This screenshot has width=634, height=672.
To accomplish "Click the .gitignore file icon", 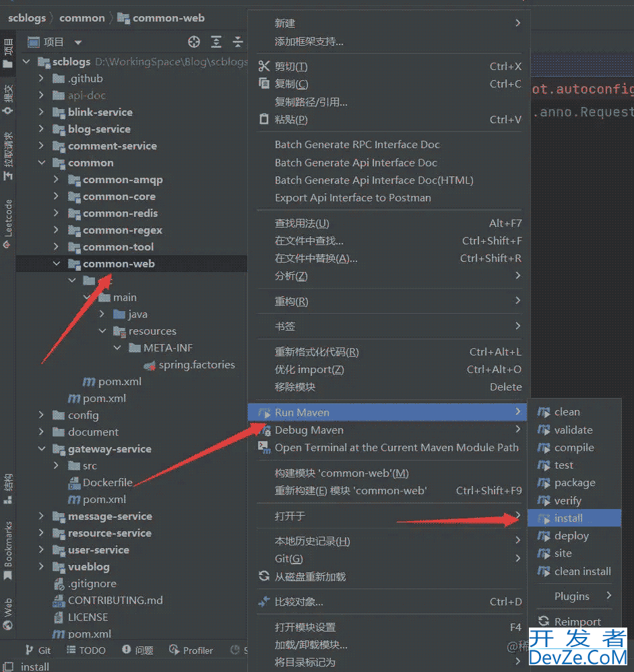I will click(x=59, y=584).
